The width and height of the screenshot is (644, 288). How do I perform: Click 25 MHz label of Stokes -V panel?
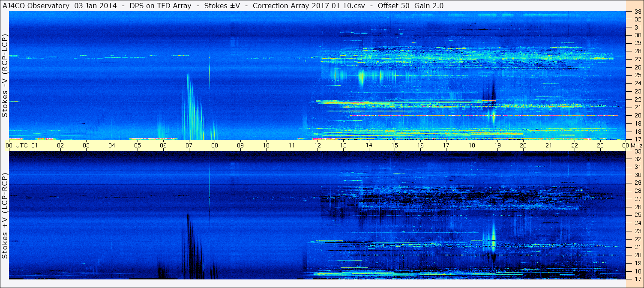point(638,75)
